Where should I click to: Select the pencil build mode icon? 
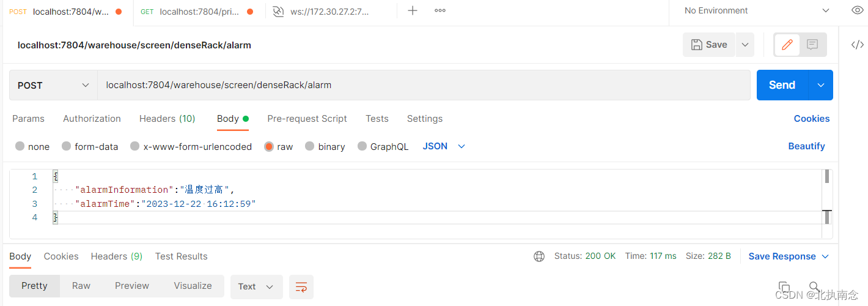[787, 45]
